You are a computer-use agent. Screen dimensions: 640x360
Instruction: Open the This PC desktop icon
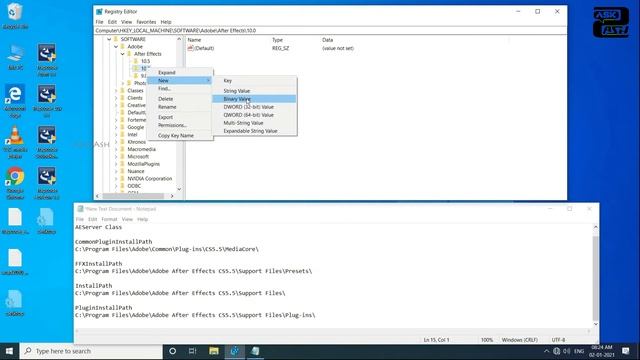[15, 54]
